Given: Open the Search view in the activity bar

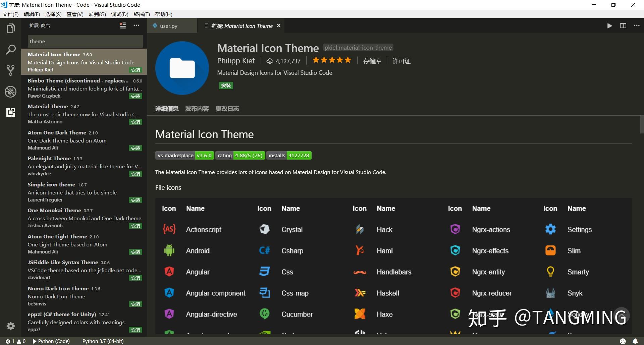Looking at the screenshot, I should (11, 49).
